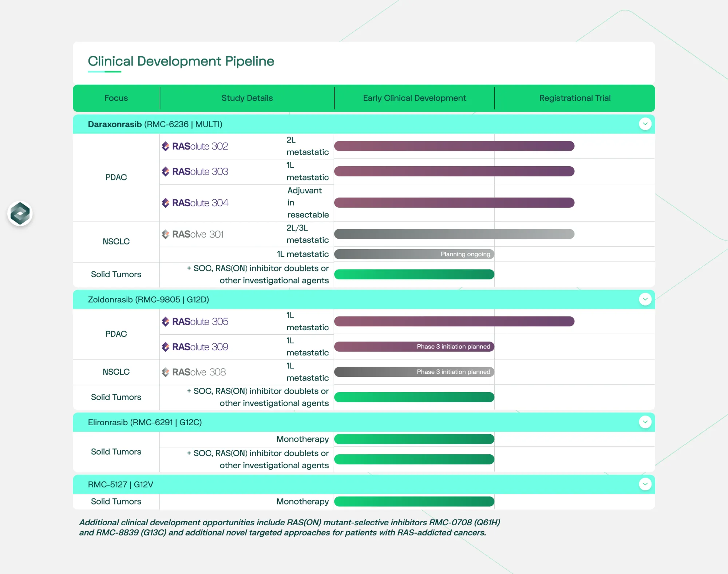The width and height of the screenshot is (728, 574).
Task: Select the Registrational Trial column header
Action: tap(575, 98)
